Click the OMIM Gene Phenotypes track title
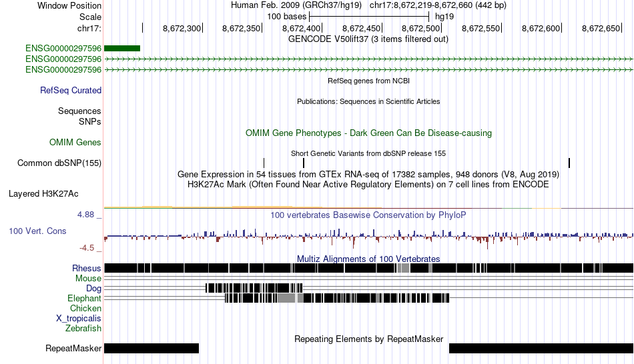634x364 pixels. click(x=368, y=133)
